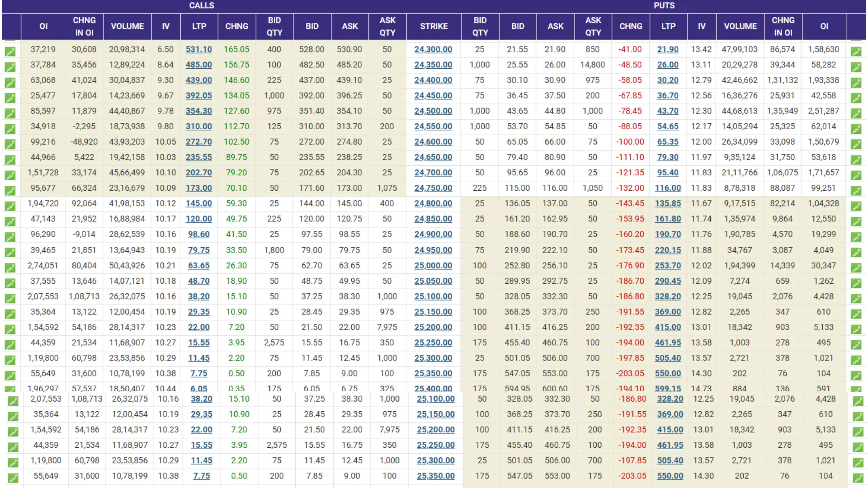Screen dimensions: 868x488
Task: Open puts chart icon beside OI 42,558
Action: 856,98
